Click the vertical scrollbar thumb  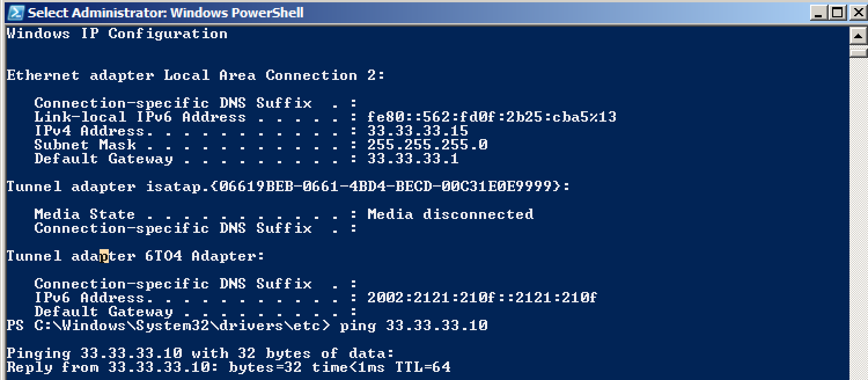(x=858, y=52)
